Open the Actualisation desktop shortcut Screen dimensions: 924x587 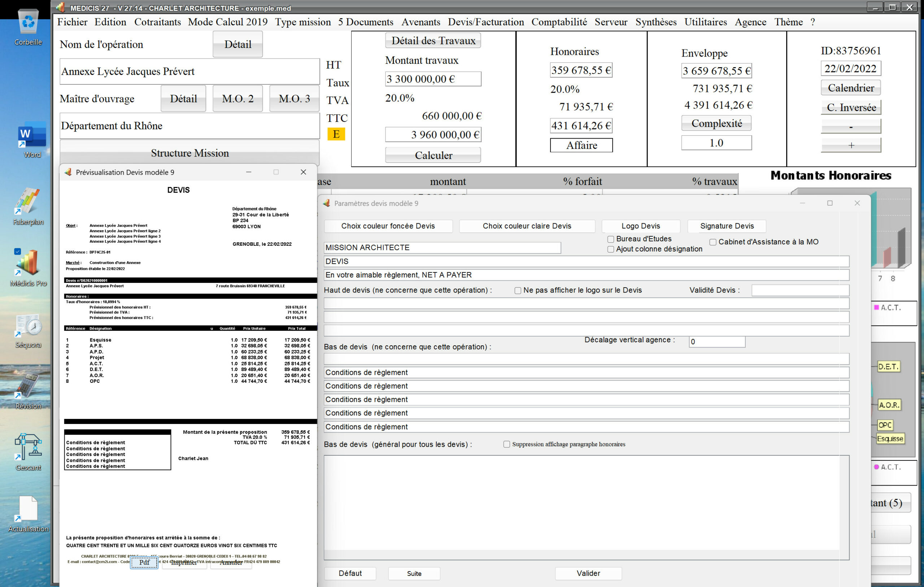coord(28,509)
